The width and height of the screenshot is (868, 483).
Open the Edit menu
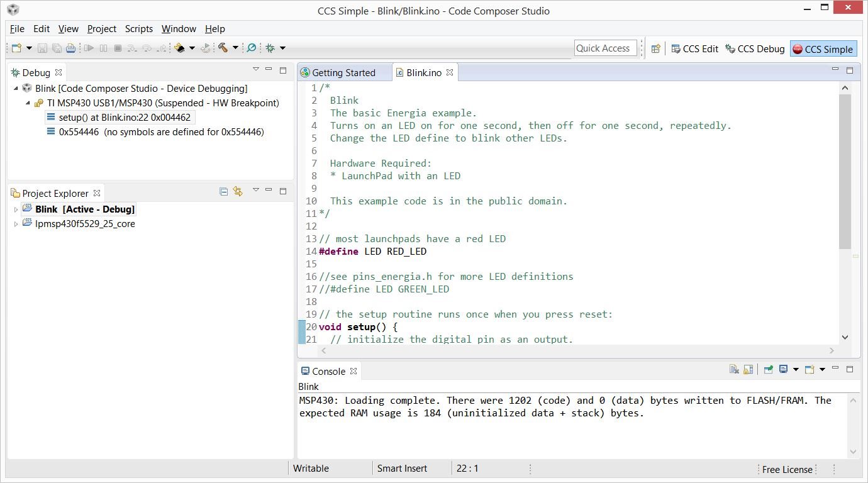(x=42, y=29)
